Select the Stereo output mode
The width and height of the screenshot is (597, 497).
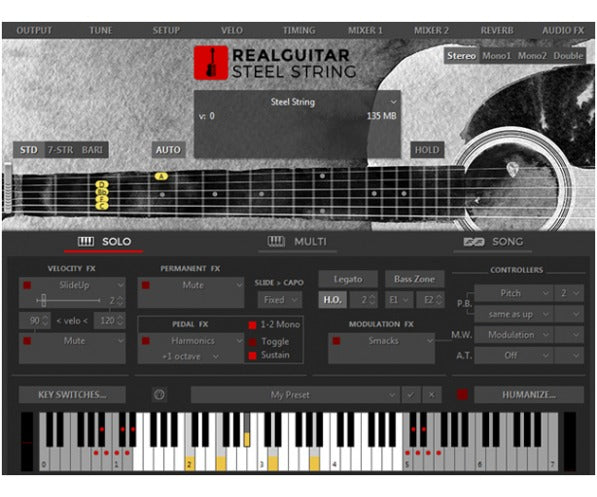tap(461, 56)
